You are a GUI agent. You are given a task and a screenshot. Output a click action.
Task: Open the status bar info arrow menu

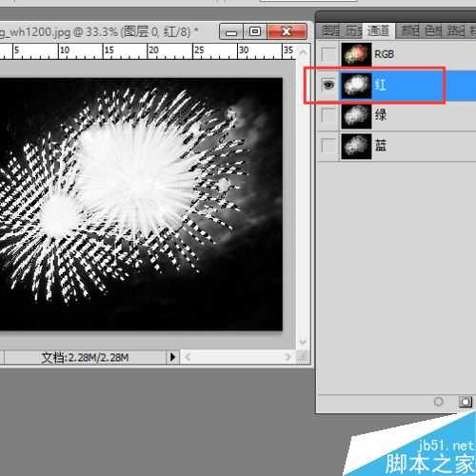(172, 357)
